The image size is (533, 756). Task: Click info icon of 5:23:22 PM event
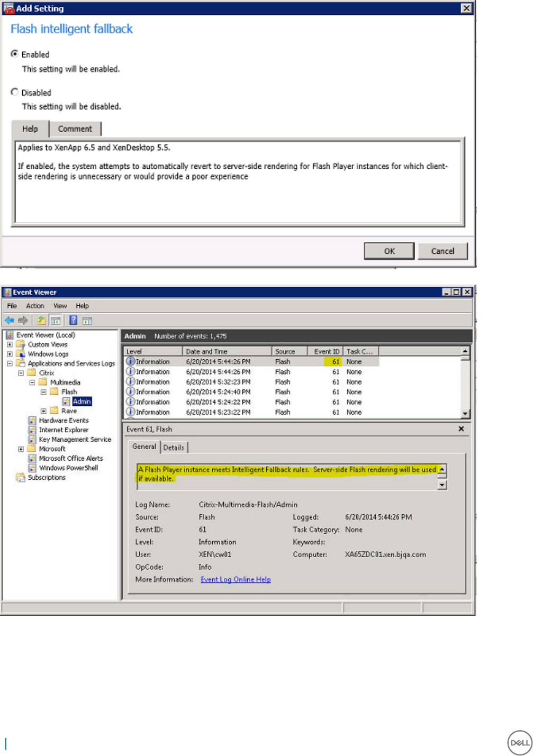point(130,412)
